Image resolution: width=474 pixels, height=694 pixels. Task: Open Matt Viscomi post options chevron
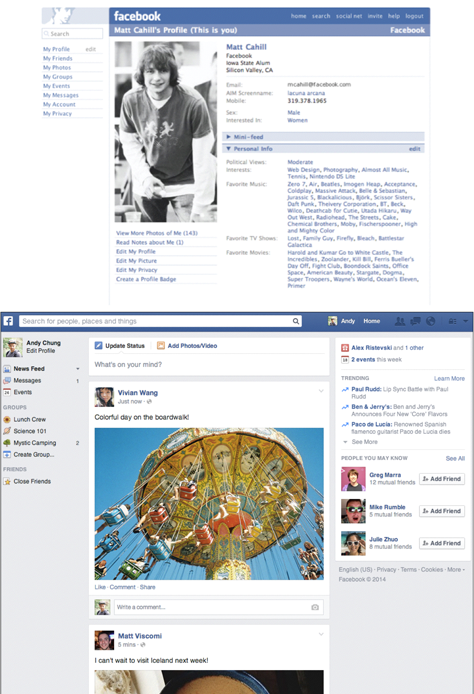[321, 634]
